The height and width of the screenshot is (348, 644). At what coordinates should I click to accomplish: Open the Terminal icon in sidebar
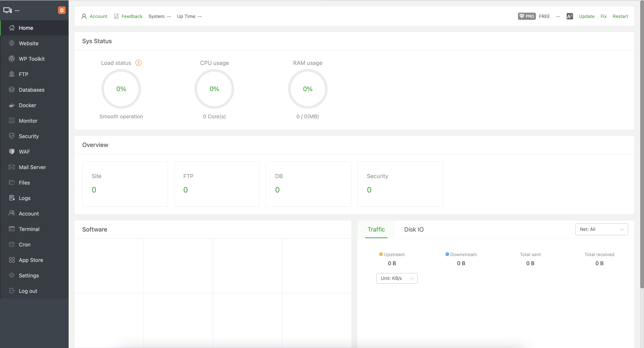pyautogui.click(x=11, y=229)
